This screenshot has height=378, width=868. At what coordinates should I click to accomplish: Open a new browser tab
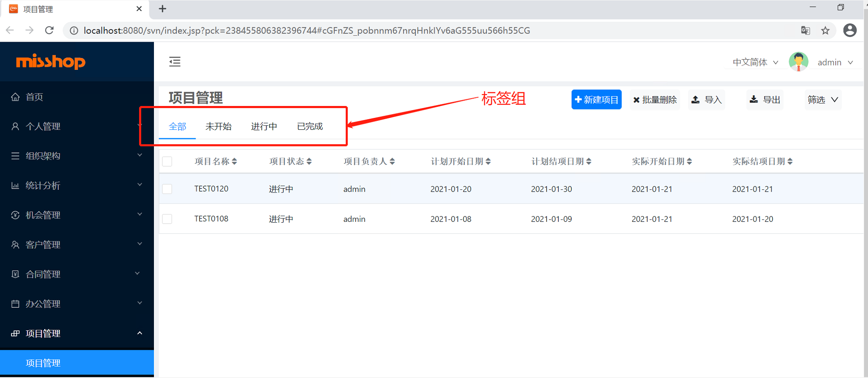tap(162, 9)
